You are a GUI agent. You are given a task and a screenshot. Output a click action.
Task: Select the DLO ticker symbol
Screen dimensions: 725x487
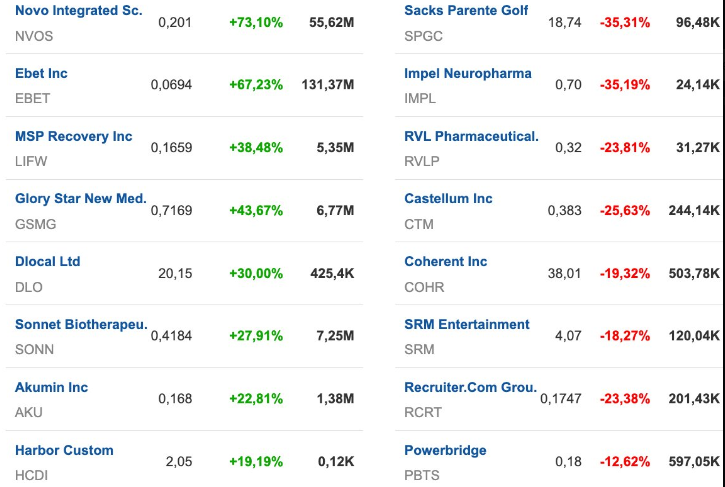[29, 287]
